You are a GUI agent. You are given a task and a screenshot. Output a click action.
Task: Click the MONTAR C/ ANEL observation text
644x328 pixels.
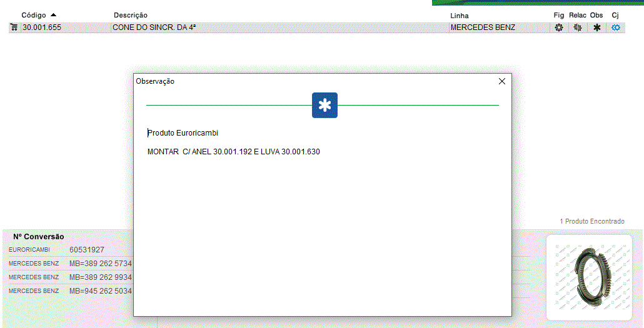233,152
